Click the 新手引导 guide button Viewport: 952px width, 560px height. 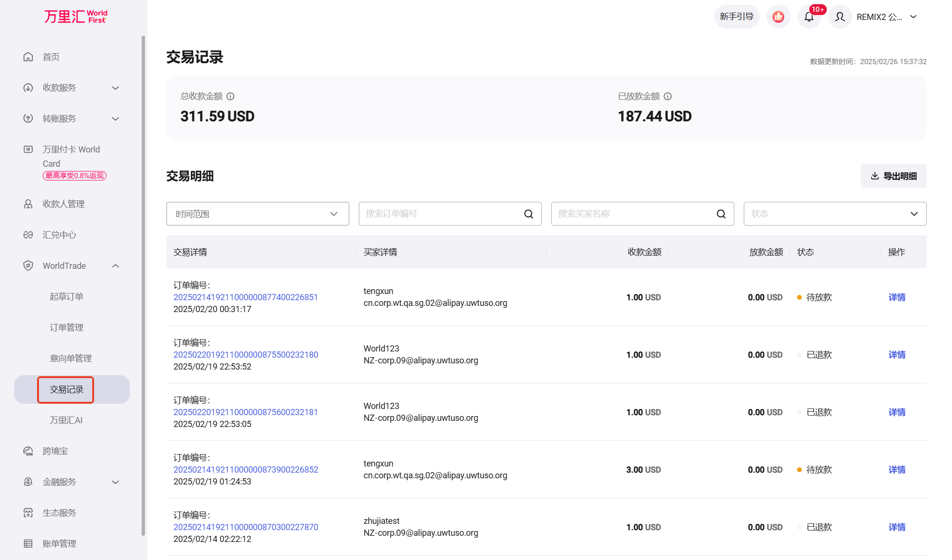(736, 17)
